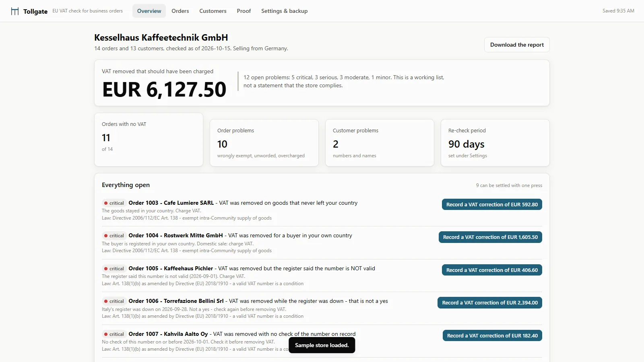Record VAT correction of EUR 592.80
This screenshot has height=362, width=644.
[492, 204]
